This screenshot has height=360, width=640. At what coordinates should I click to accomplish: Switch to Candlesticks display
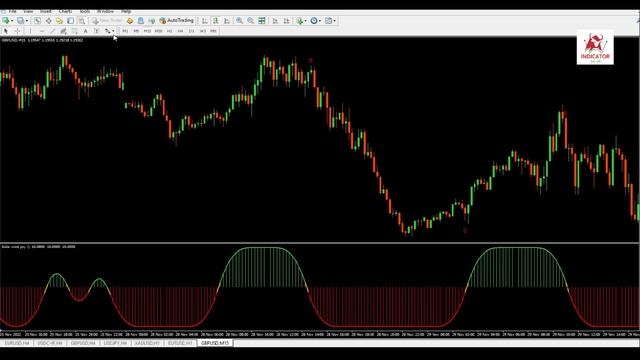coord(216,20)
